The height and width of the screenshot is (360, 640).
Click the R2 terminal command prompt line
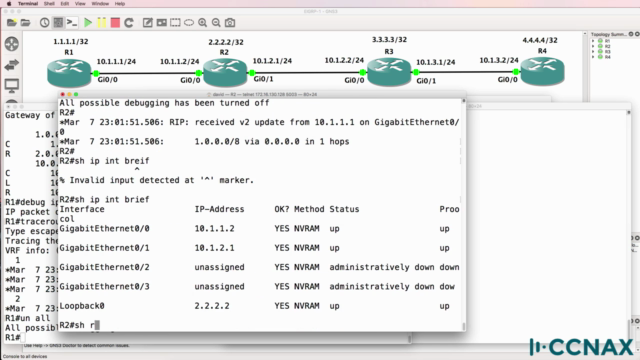click(79, 325)
